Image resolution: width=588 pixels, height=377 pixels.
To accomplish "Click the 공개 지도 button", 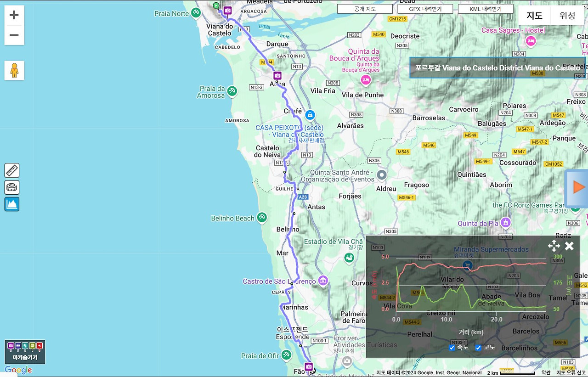I will click(x=365, y=9).
